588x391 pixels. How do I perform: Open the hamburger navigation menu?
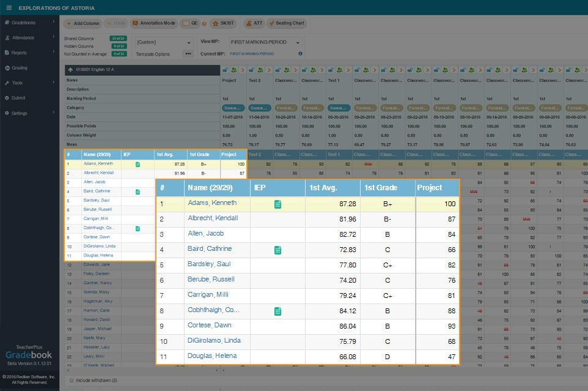(9, 7)
